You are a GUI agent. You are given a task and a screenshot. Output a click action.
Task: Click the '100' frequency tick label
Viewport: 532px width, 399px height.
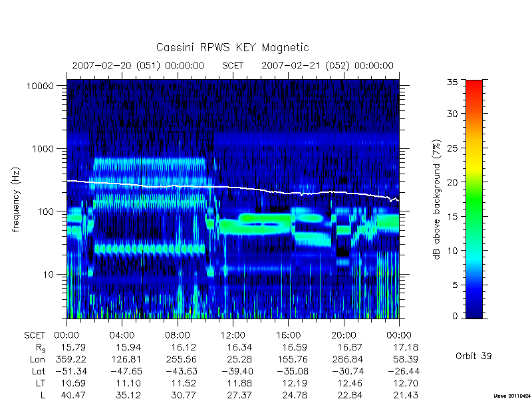[x=46, y=211]
